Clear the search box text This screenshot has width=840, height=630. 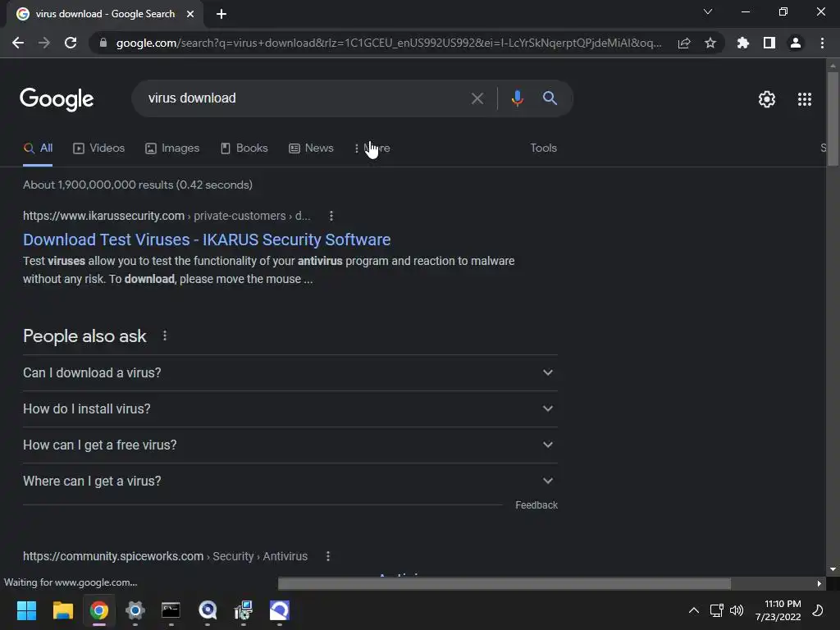point(477,98)
